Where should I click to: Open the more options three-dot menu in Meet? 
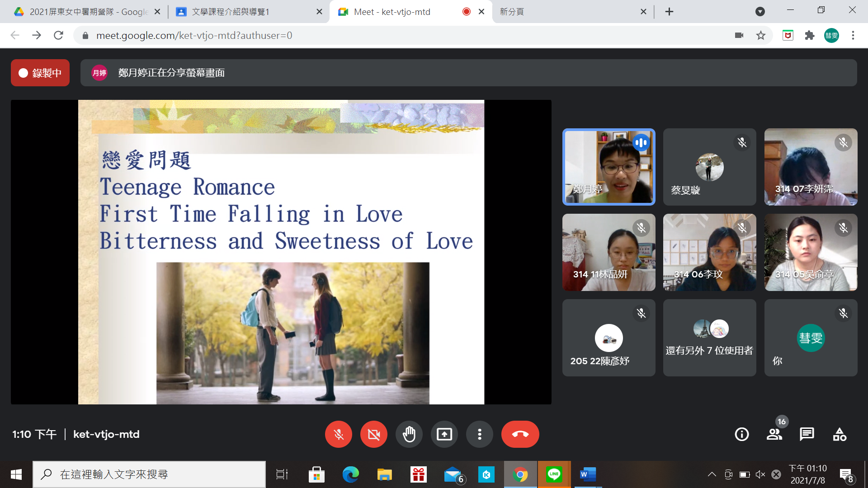tap(479, 434)
